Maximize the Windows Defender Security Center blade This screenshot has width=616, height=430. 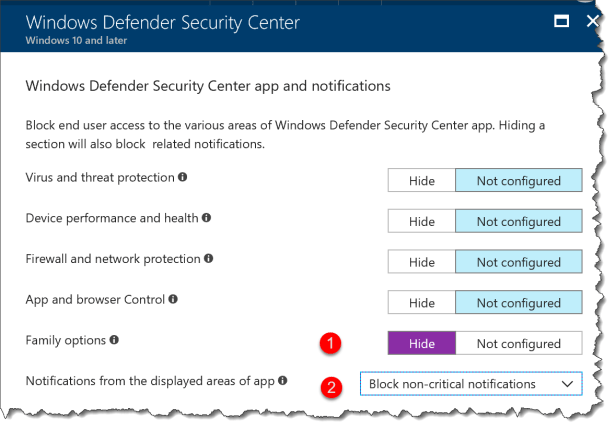561,21
